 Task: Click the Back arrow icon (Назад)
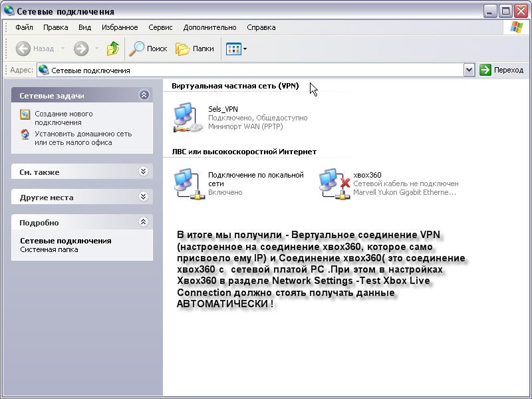23,49
